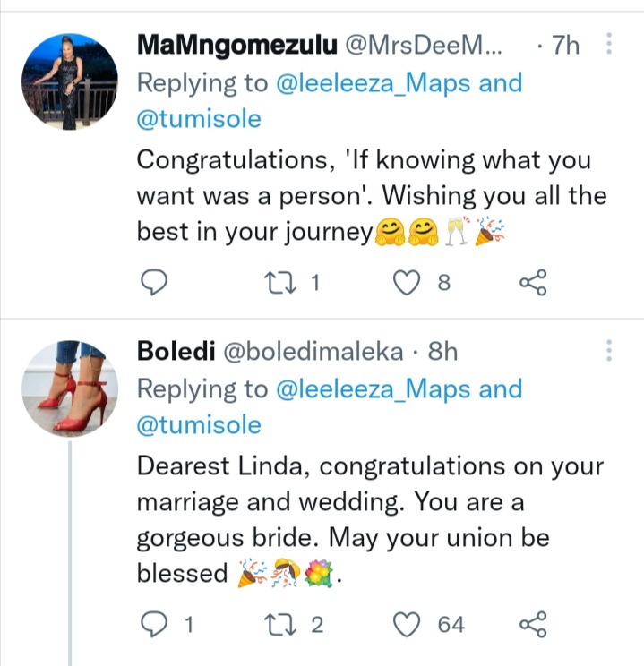The width and height of the screenshot is (644, 666).
Task: Reply to MaMngomezulu's tweet
Action: (x=154, y=283)
